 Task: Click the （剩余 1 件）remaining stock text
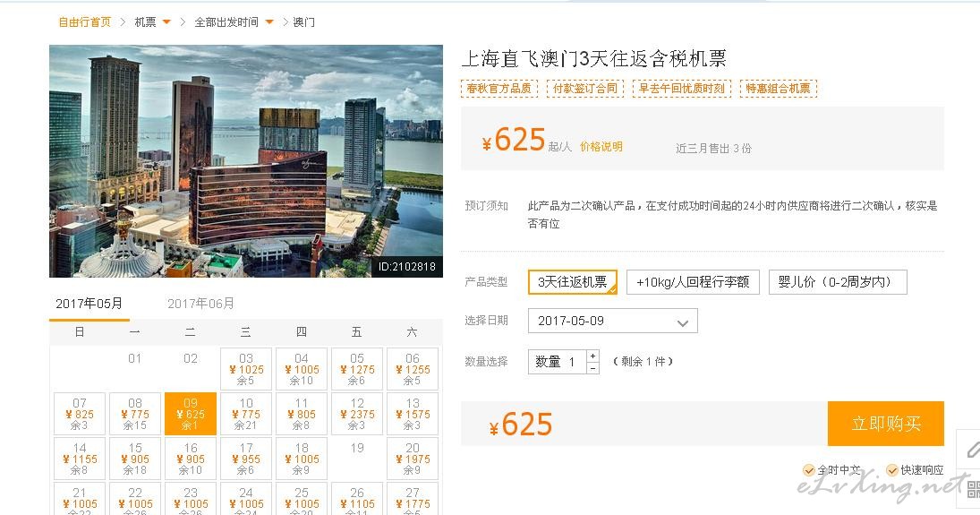click(x=643, y=362)
